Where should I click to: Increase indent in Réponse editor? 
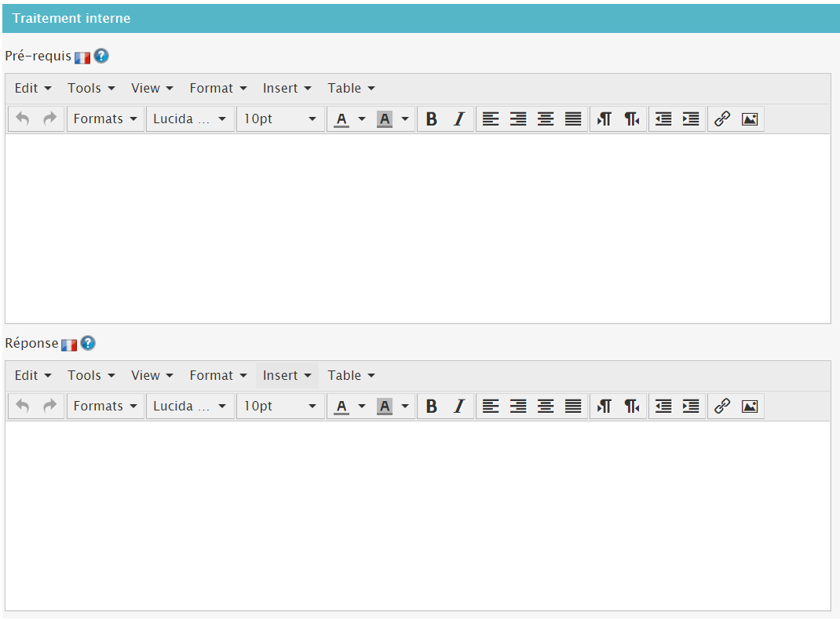pyautogui.click(x=691, y=407)
